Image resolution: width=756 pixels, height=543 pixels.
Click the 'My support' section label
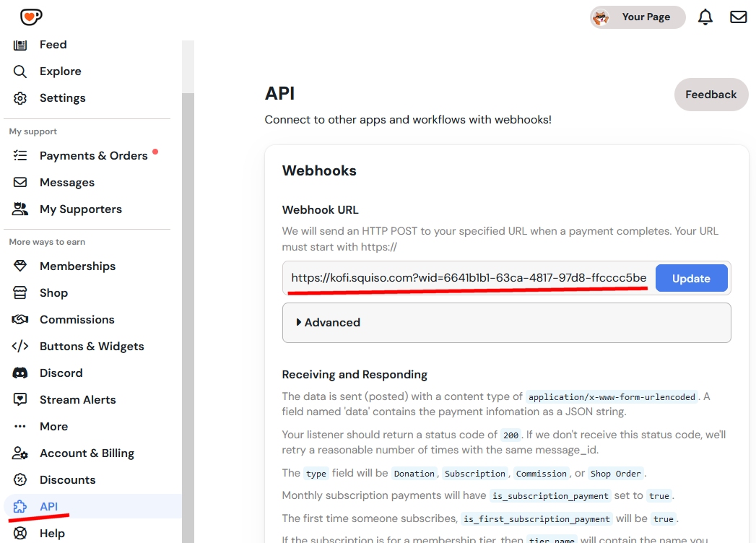(32, 131)
